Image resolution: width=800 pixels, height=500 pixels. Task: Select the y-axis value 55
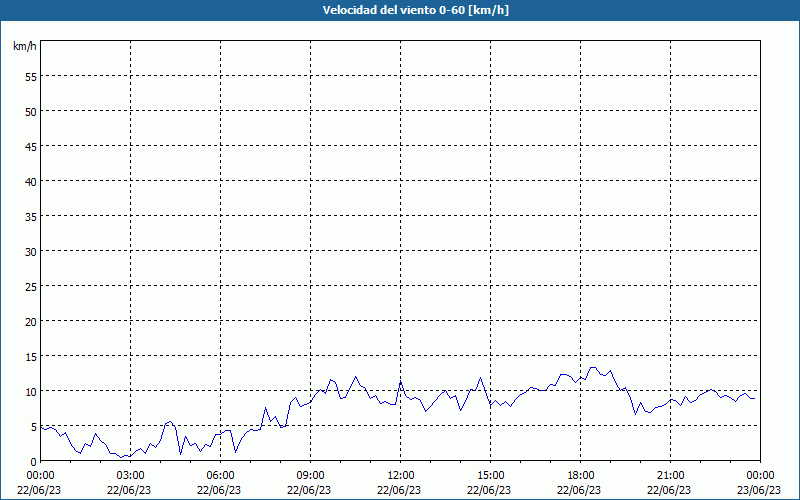pos(31,77)
